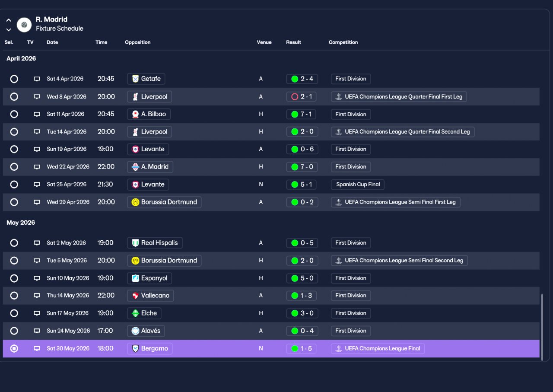Open the 1 - 5 Champions League Final result
This screenshot has width=553, height=392.
coord(301,348)
